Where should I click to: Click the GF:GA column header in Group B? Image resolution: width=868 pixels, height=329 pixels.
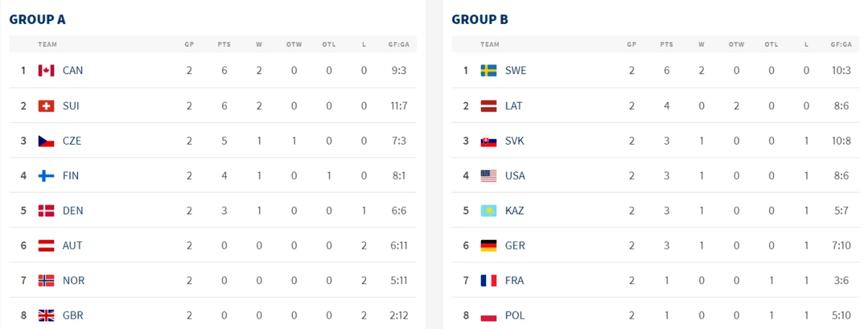point(841,45)
